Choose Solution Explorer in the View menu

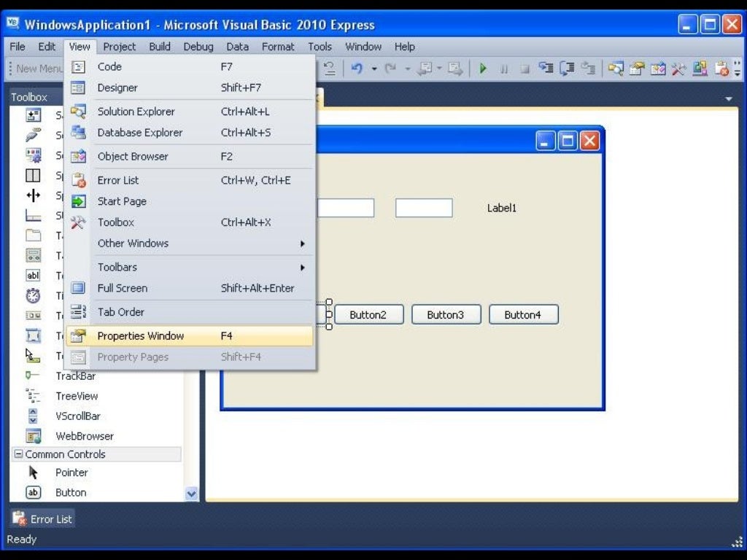pos(190,112)
